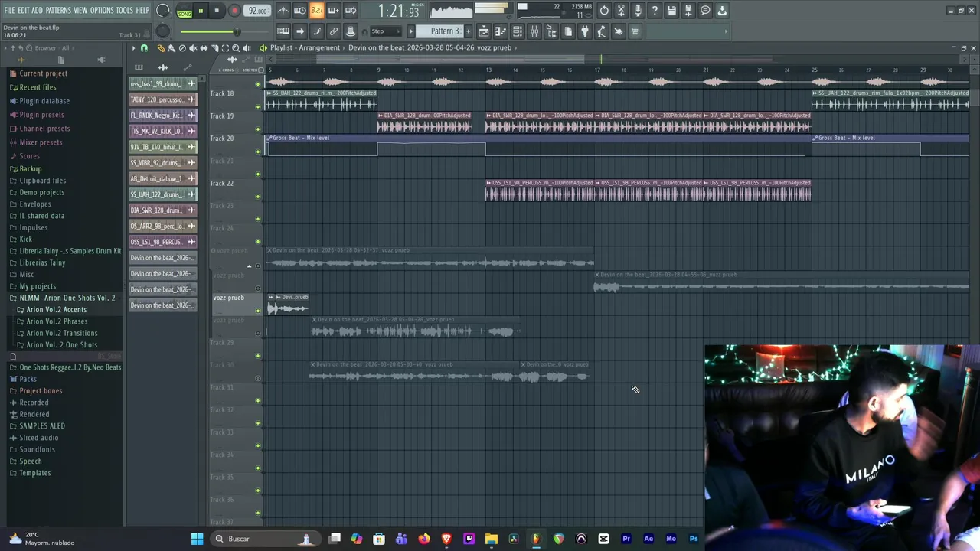980x551 pixels.
Task: Open the help question mark icon
Action: (x=655, y=11)
